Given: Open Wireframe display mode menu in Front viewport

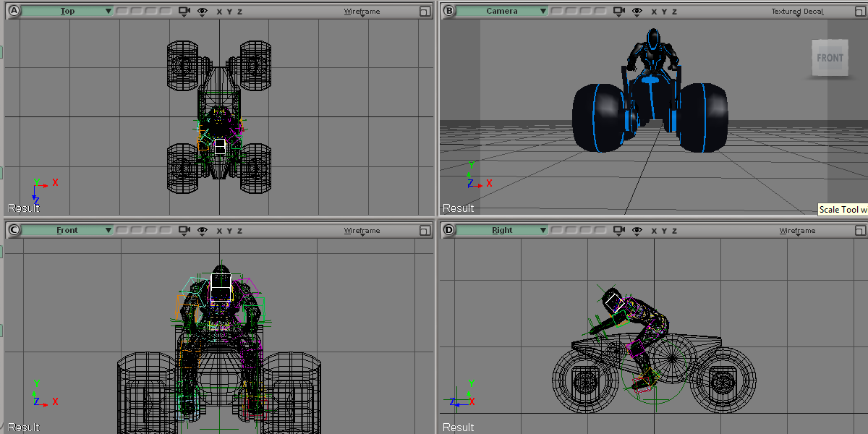Looking at the screenshot, I should pyautogui.click(x=362, y=231).
